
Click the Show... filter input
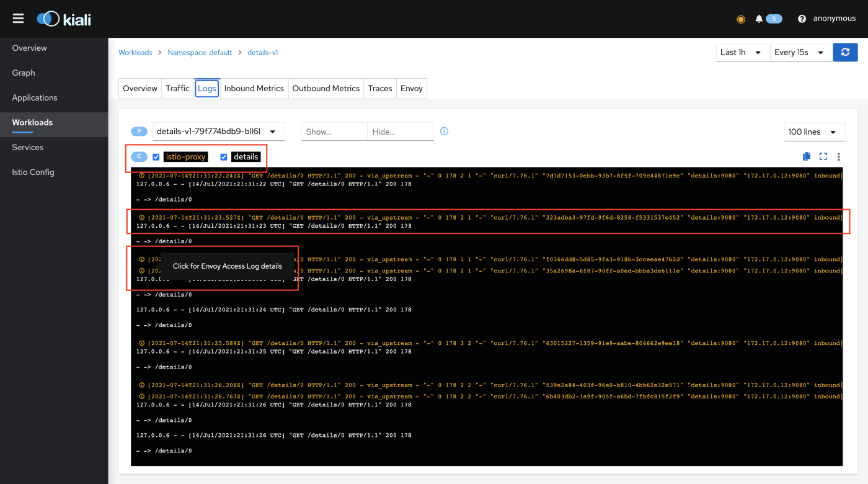click(335, 132)
